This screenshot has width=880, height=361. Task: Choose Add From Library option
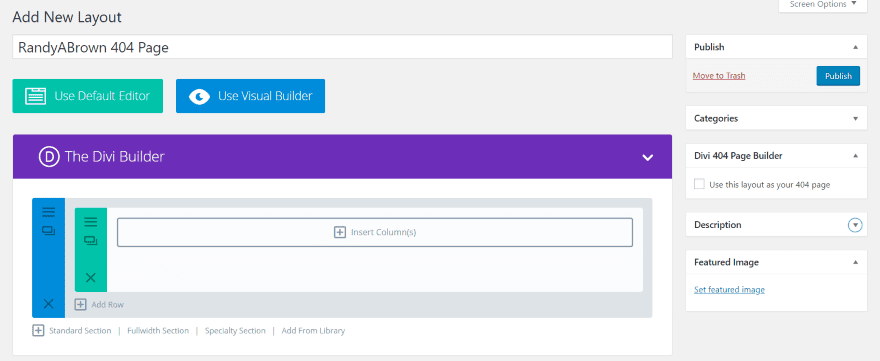pyautogui.click(x=313, y=331)
